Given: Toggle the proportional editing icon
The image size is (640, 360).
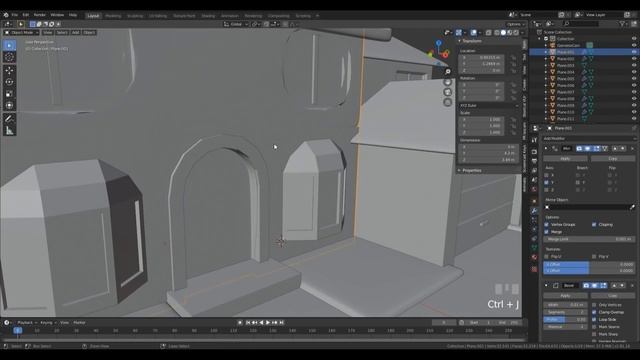Looking at the screenshot, I should 285,24.
